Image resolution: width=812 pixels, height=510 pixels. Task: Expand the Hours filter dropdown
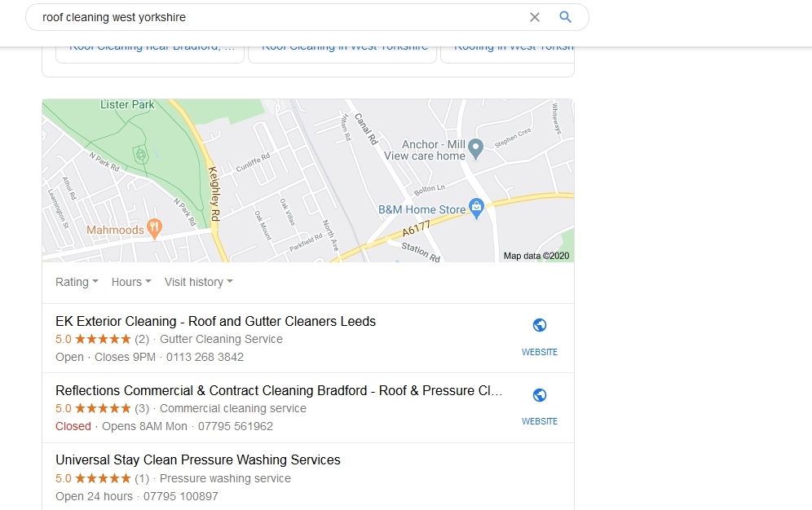131,282
